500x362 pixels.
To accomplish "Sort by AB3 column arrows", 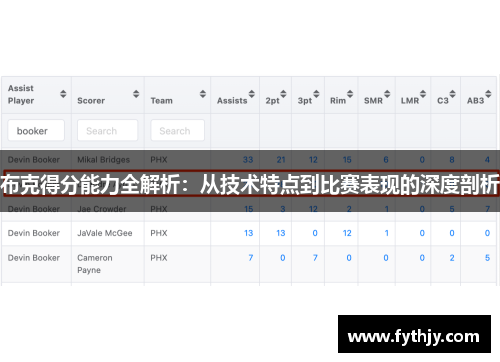I will pos(488,94).
